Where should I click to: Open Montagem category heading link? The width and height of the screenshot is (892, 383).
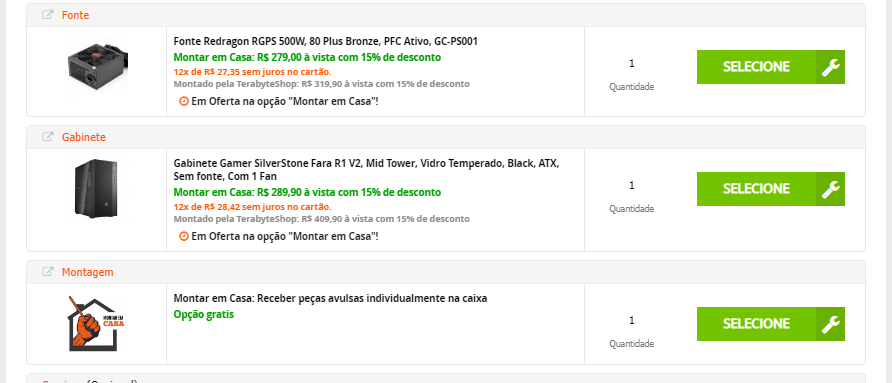coord(88,272)
